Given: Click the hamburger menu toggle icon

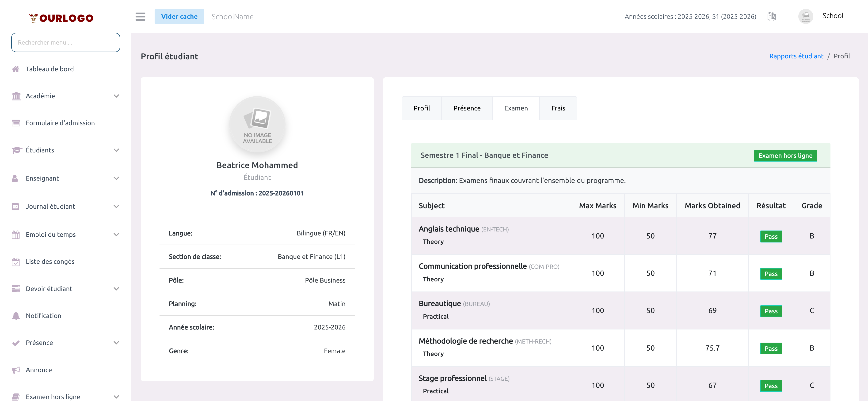Looking at the screenshot, I should 140,16.
